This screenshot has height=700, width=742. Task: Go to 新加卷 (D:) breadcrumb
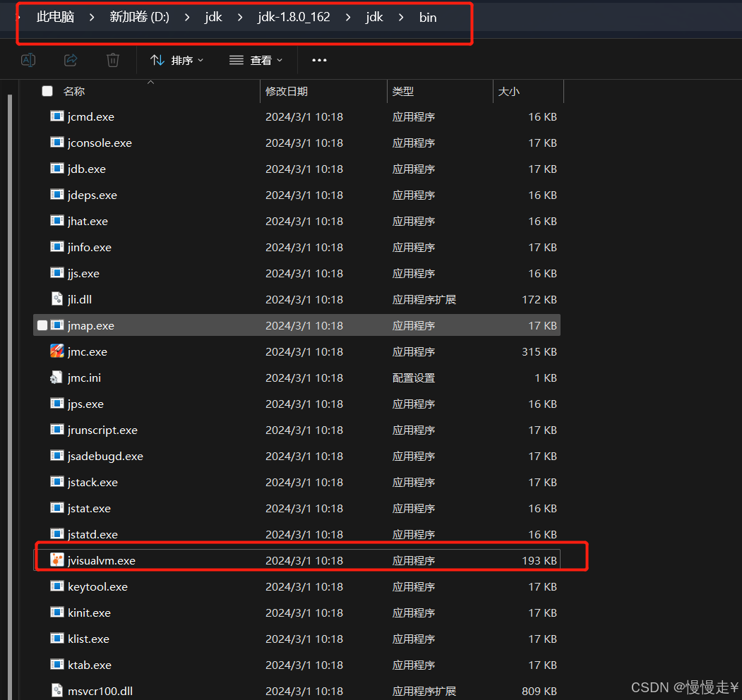coord(139,17)
